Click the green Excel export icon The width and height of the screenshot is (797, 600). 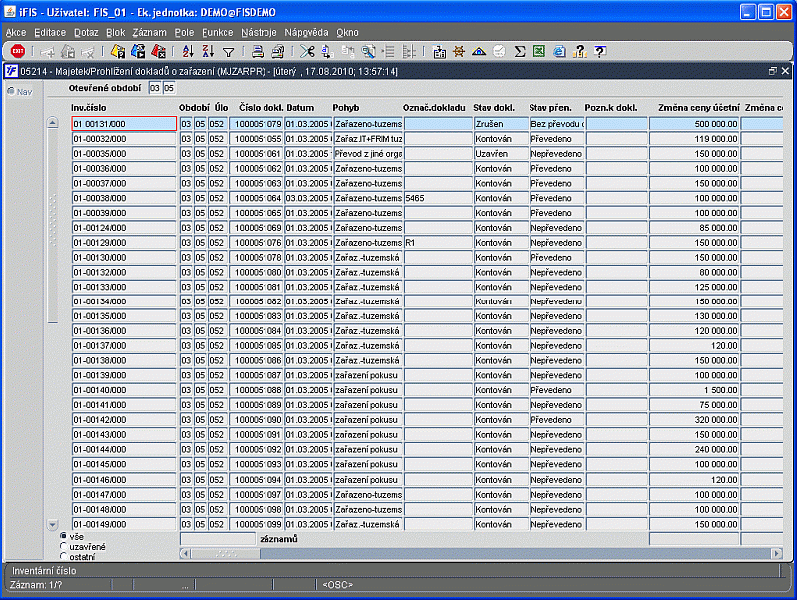[x=539, y=51]
